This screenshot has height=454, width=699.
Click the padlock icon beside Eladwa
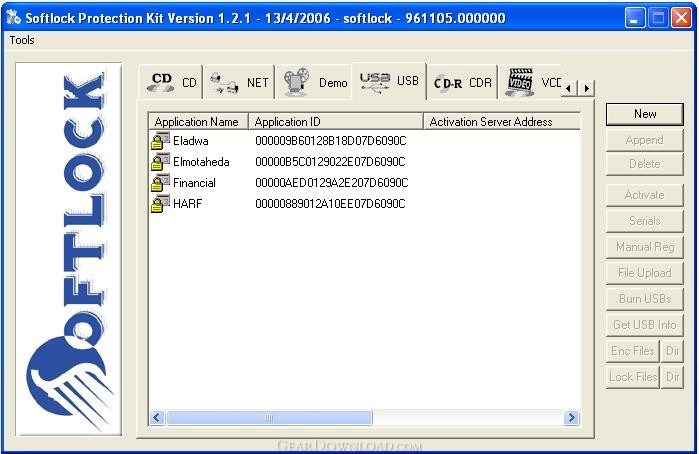[160, 140]
